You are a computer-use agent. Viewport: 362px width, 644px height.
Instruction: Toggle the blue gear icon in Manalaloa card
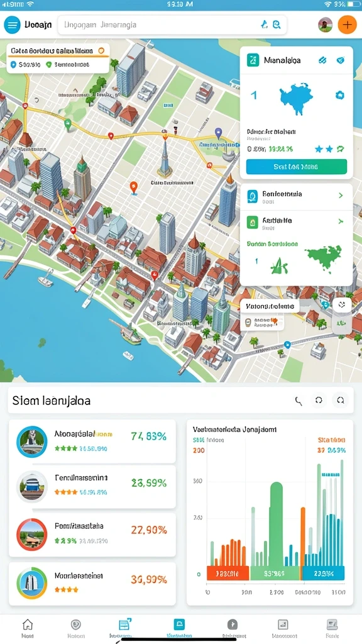339,96
